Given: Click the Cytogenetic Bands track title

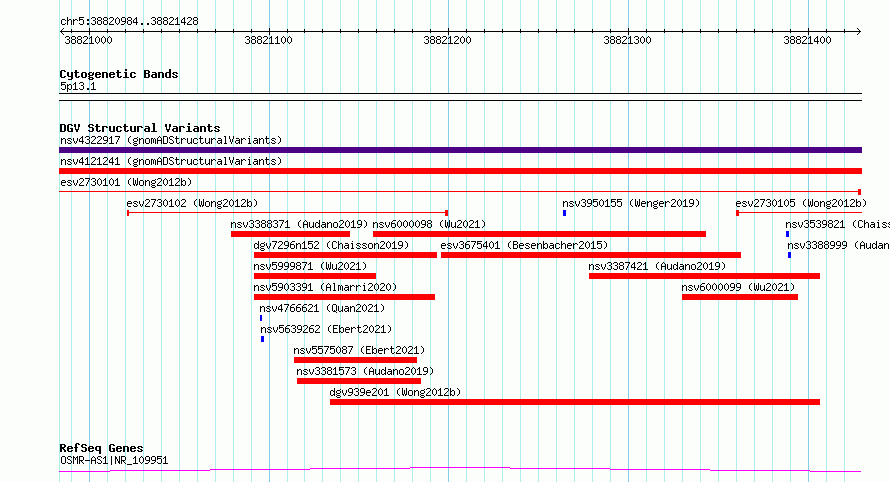Looking at the screenshot, I should pyautogui.click(x=119, y=74).
